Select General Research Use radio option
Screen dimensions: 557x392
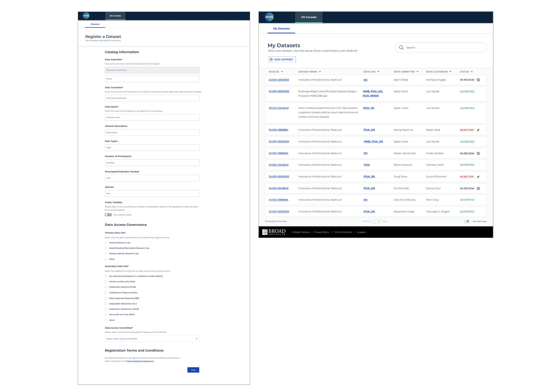coord(106,243)
